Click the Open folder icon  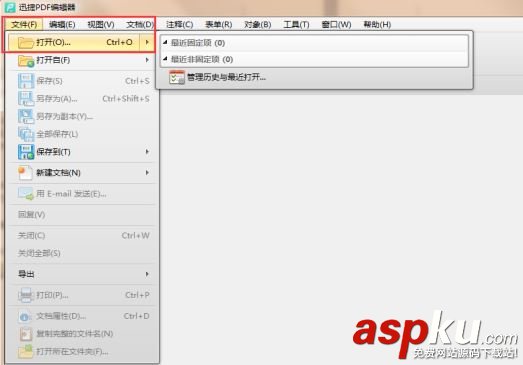point(26,43)
